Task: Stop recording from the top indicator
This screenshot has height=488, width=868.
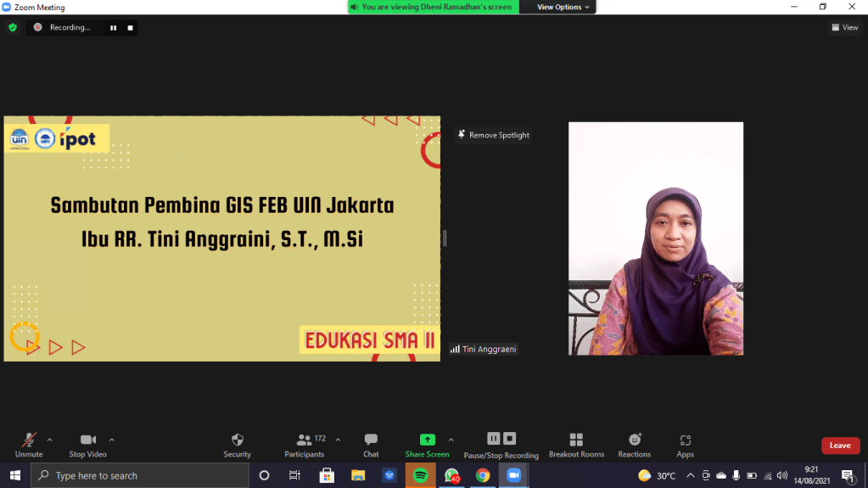Action: point(130,27)
